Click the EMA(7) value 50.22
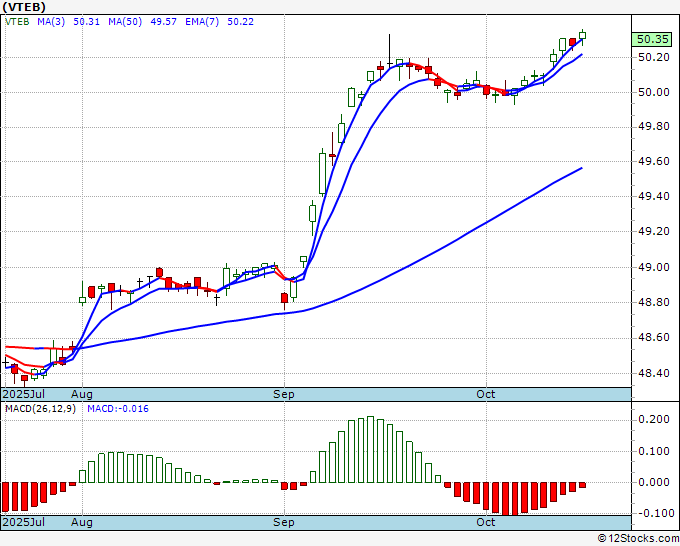Image resolution: width=680 pixels, height=546 pixels. [x=241, y=22]
